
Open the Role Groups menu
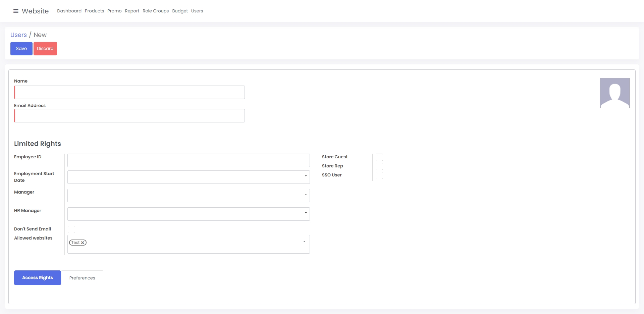pos(156,11)
